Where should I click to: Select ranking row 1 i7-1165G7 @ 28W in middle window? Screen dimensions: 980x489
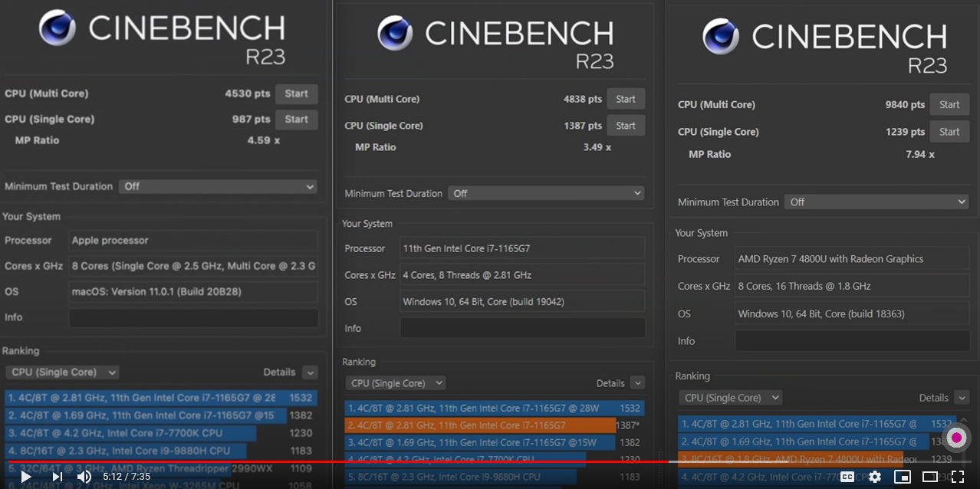coord(495,408)
